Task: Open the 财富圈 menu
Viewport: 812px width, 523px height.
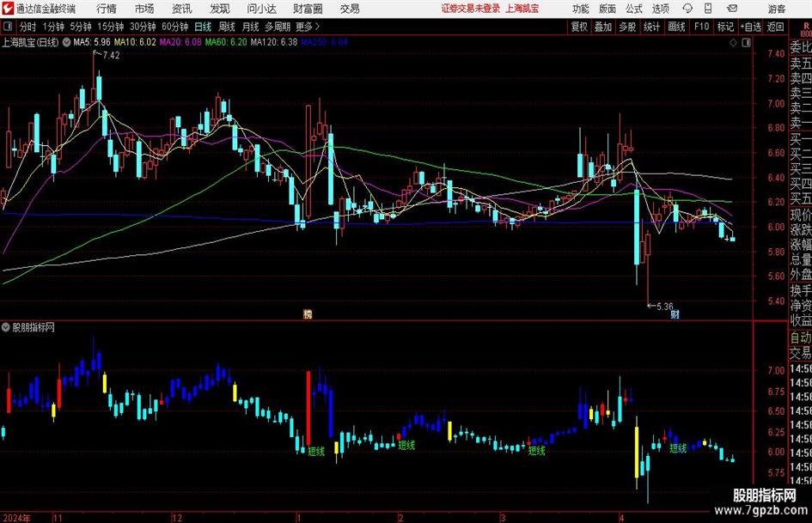Action: 308,9
